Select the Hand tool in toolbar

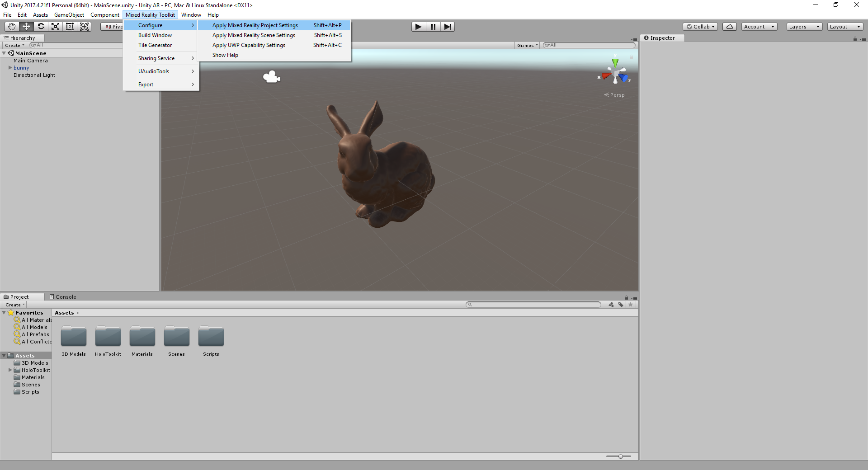tap(12, 27)
